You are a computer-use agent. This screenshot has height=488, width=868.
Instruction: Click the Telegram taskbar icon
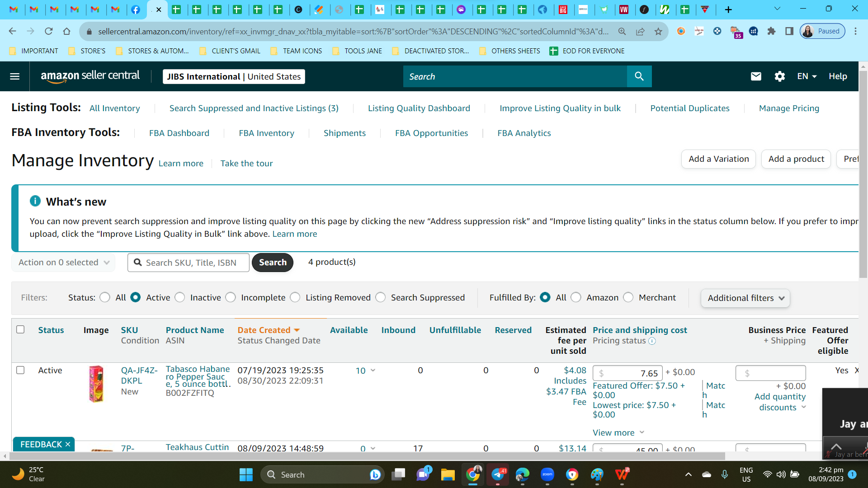point(498,474)
